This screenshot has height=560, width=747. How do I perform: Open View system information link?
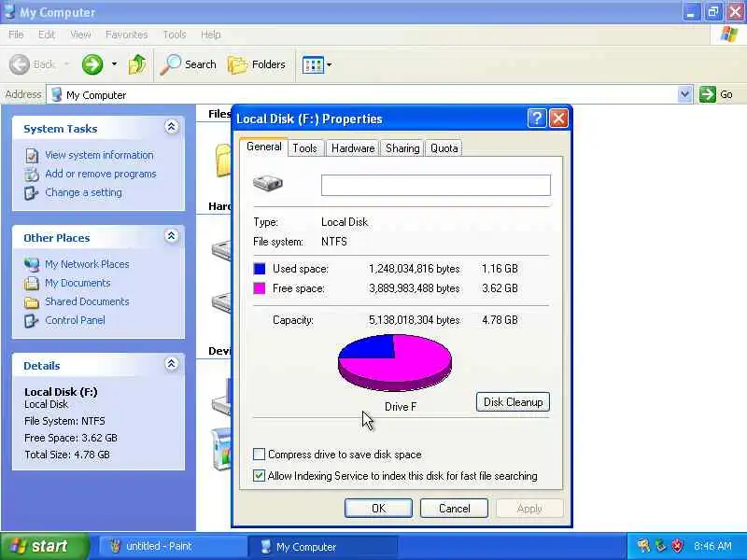[99, 155]
